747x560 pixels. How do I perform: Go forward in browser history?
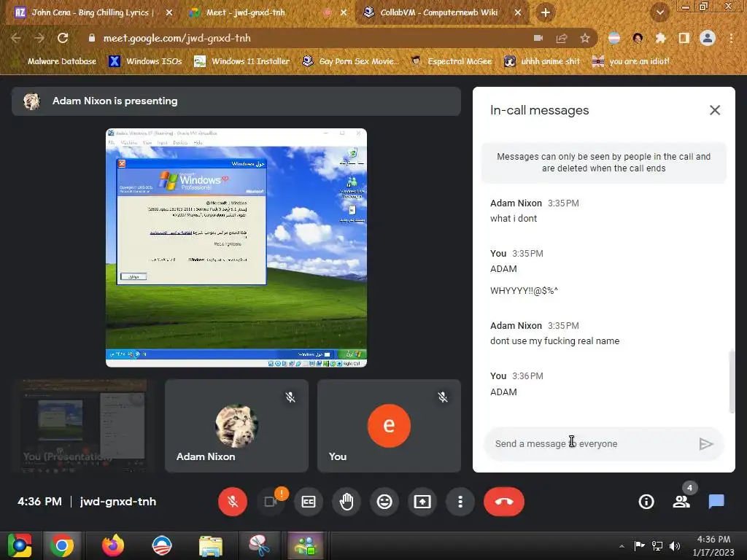(39, 38)
